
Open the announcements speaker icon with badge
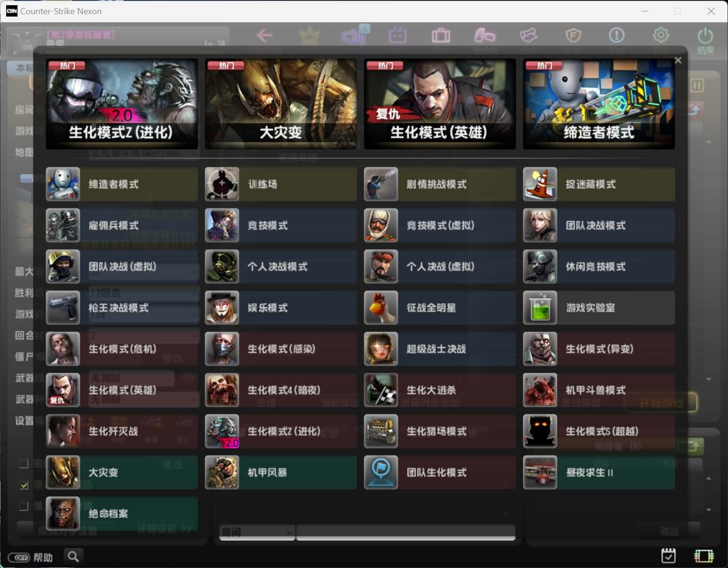click(x=352, y=36)
